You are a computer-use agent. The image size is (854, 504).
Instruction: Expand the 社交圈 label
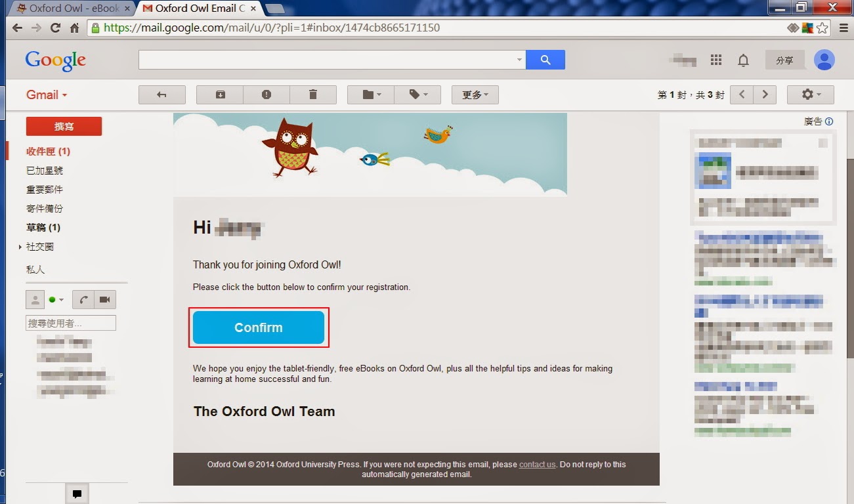[x=20, y=247]
